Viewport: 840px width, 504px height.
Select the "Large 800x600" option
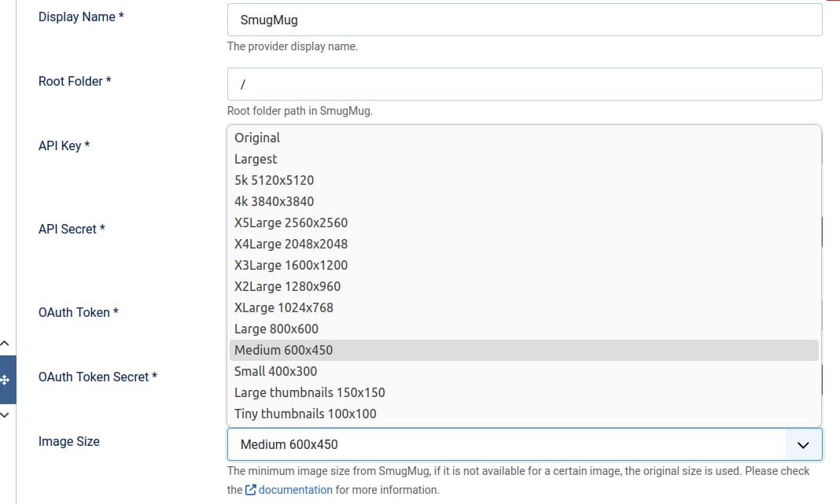click(x=275, y=329)
